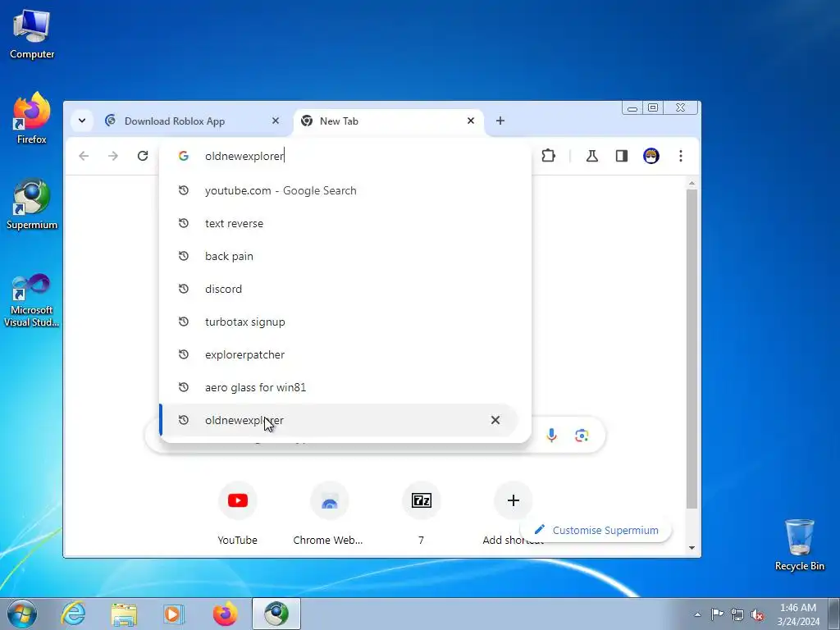Select the Firefox desktop shortcut
840x630 pixels.
pyautogui.click(x=32, y=118)
